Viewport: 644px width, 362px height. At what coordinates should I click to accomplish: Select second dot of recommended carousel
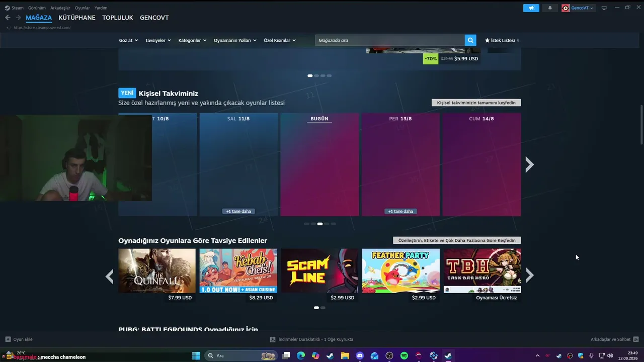323,308
